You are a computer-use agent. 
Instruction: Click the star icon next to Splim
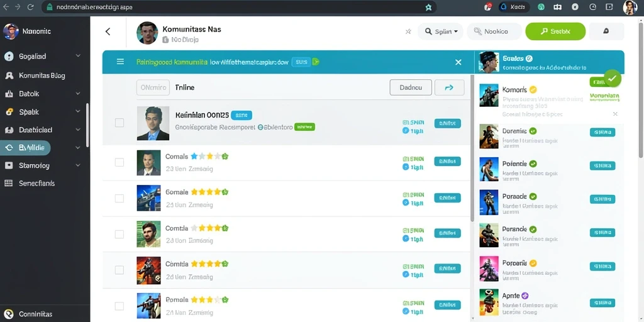click(408, 31)
